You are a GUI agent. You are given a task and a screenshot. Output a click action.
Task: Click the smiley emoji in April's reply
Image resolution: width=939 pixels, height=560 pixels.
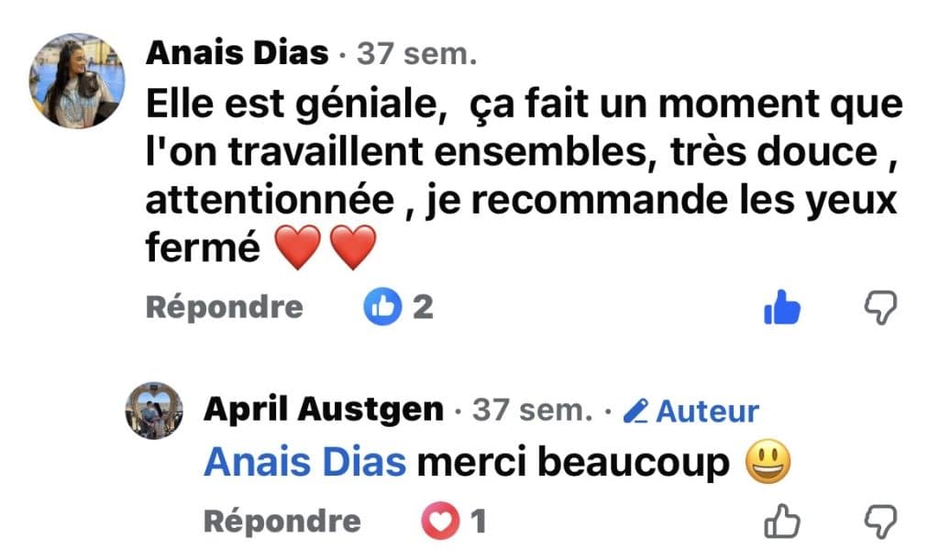tap(768, 464)
